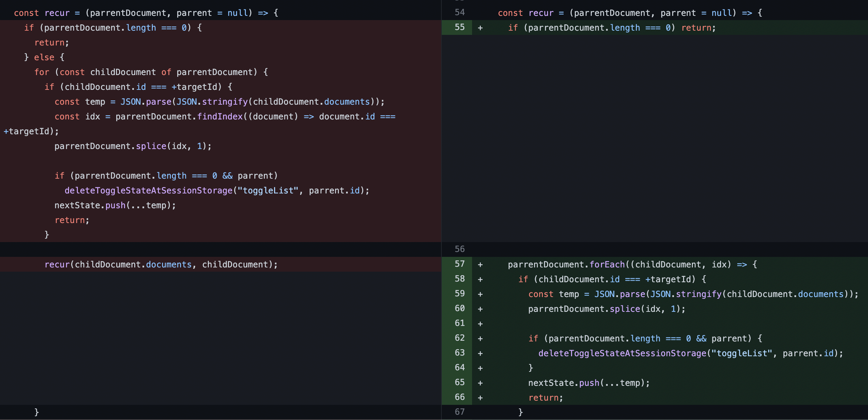
Task: Click the plus marker on line 66
Action: click(480, 398)
